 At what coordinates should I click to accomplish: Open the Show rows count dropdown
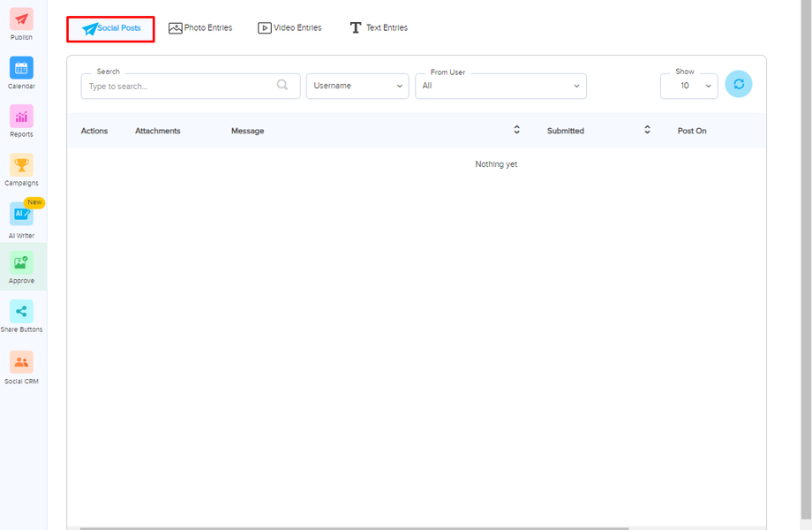pos(688,86)
